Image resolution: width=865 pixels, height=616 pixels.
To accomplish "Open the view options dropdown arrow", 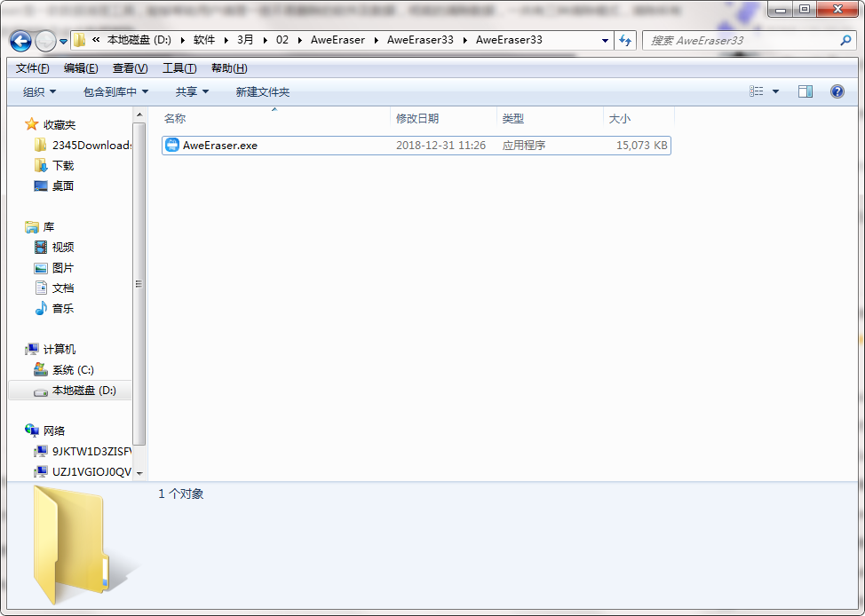I will click(775, 91).
